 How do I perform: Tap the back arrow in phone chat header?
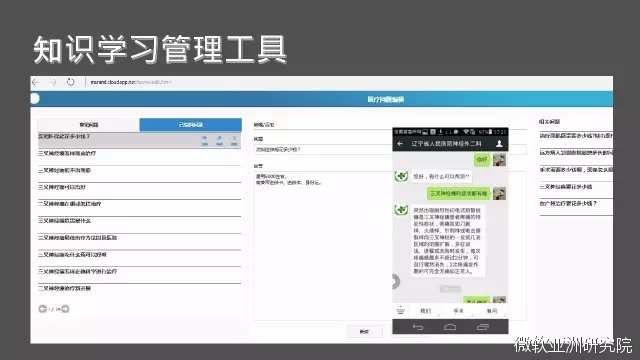400,144
